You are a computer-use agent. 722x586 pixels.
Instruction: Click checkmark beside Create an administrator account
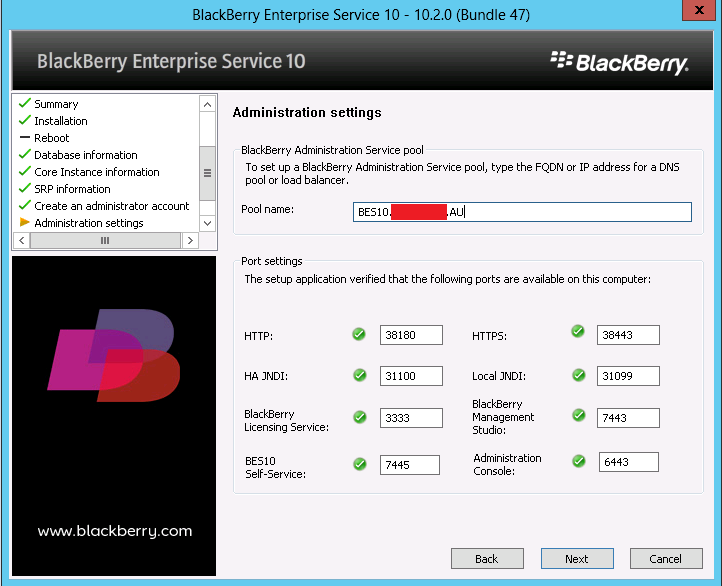tap(25, 205)
